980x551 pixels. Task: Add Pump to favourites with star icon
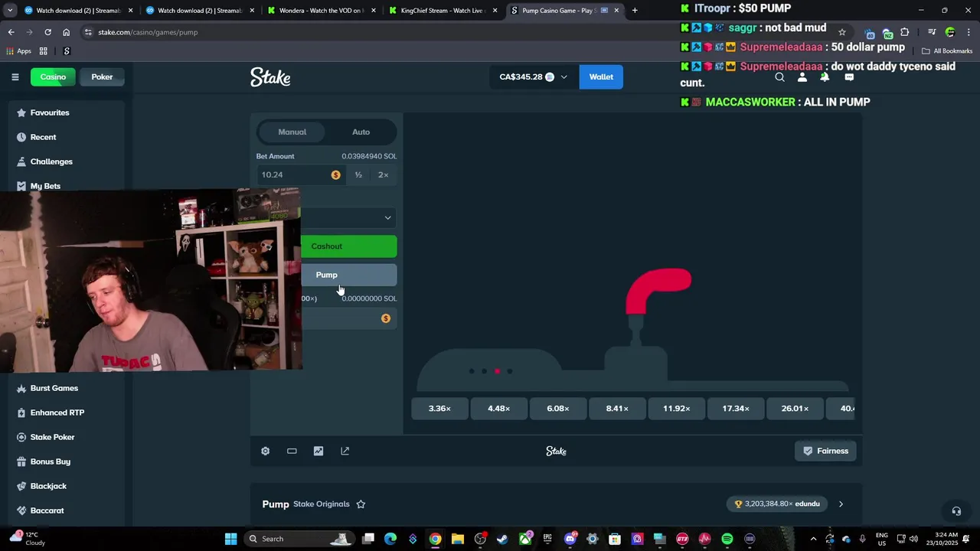click(x=361, y=504)
